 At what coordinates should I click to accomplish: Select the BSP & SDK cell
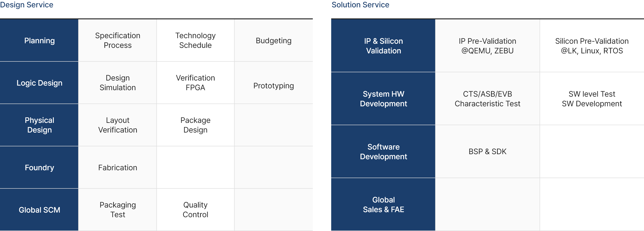click(488, 151)
